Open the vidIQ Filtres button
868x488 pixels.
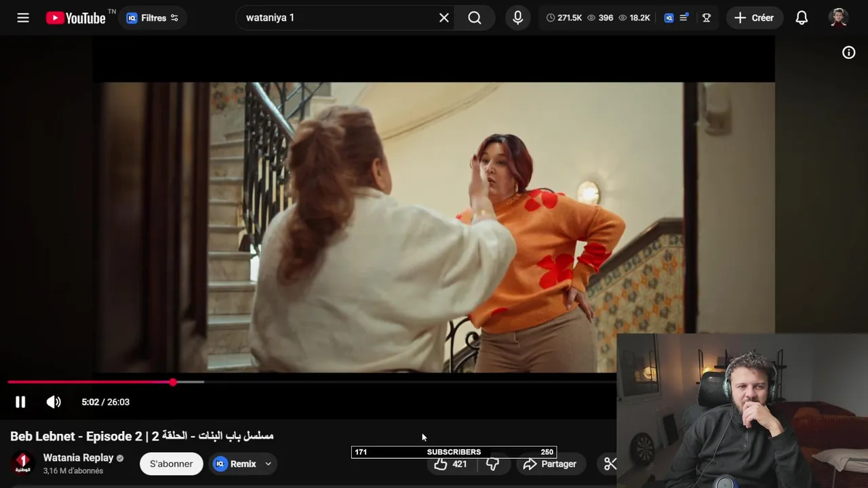coord(153,18)
